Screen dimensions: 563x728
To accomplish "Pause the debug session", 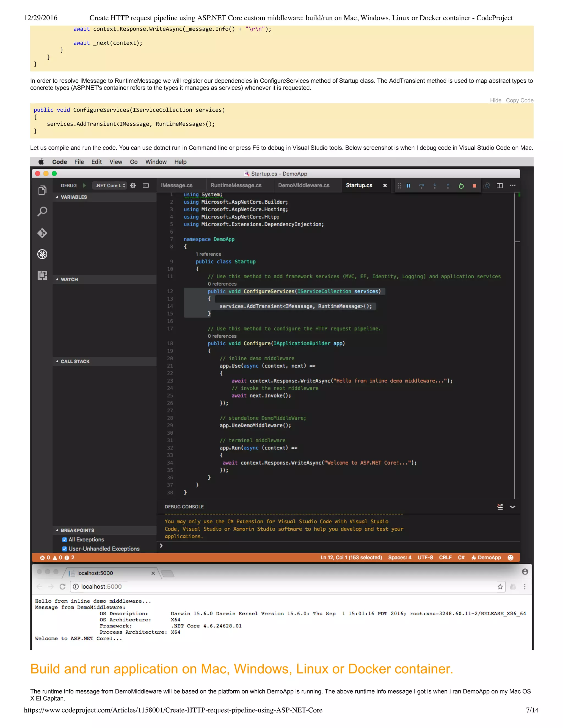I will [408, 186].
